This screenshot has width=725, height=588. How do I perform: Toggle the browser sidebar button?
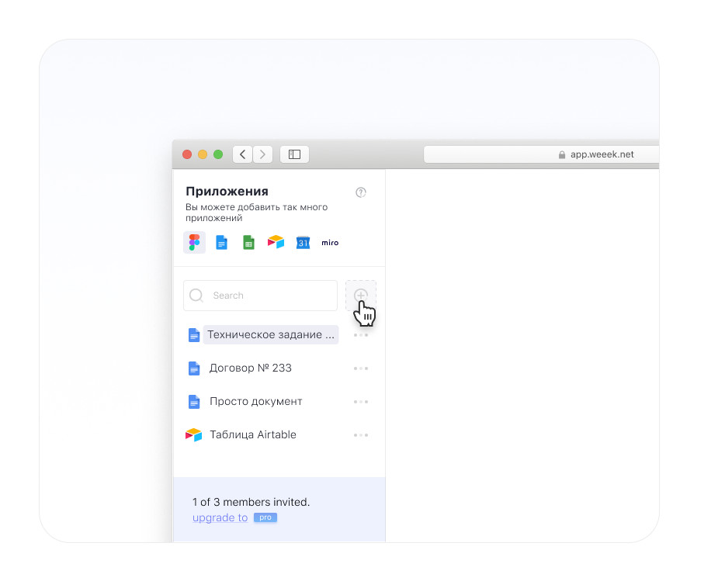(294, 154)
